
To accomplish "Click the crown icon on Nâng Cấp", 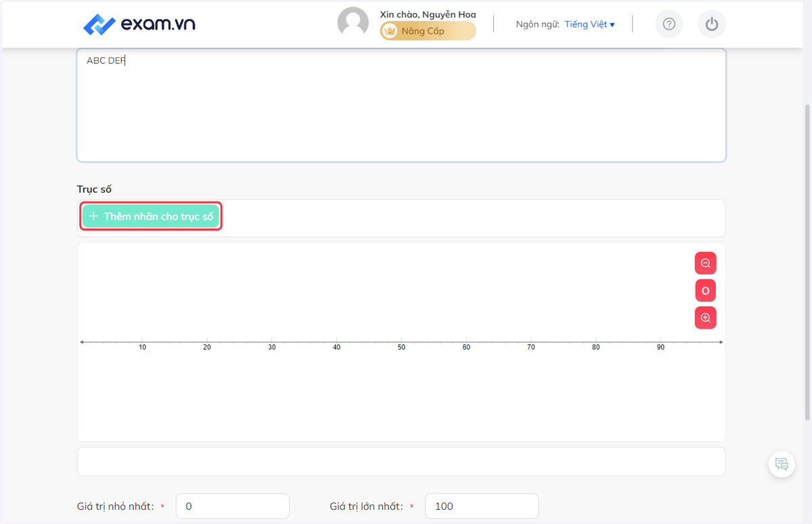I will (390, 31).
